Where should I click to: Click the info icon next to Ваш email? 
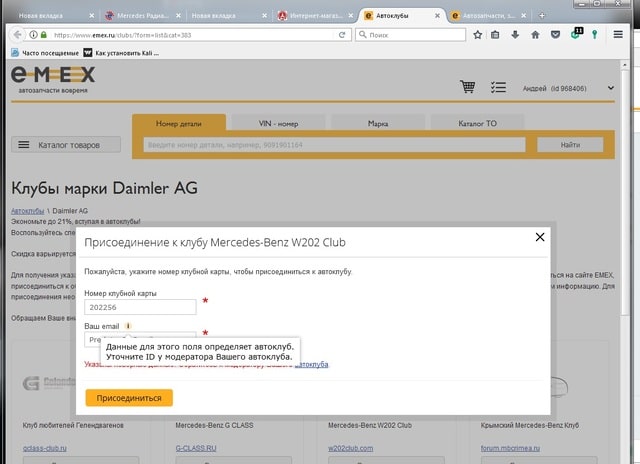tap(128, 326)
